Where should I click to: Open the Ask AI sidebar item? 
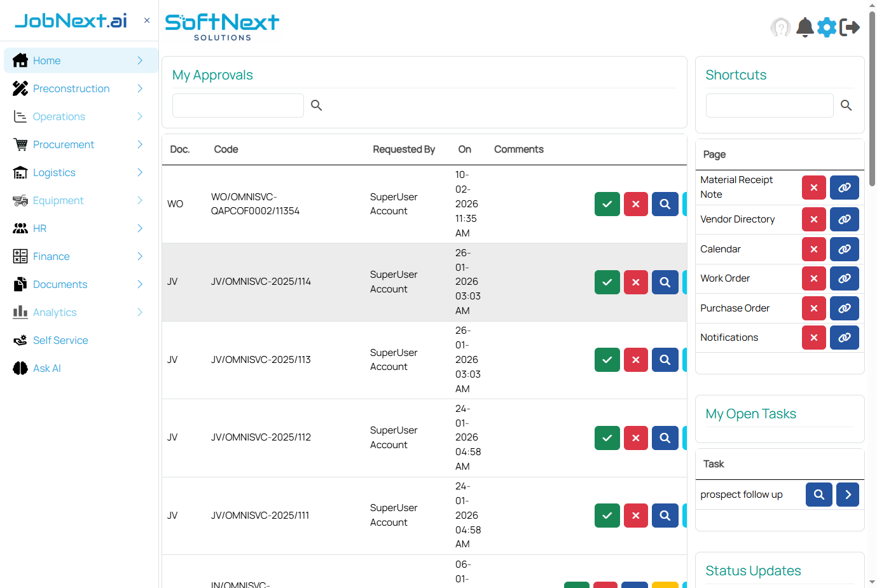46,368
